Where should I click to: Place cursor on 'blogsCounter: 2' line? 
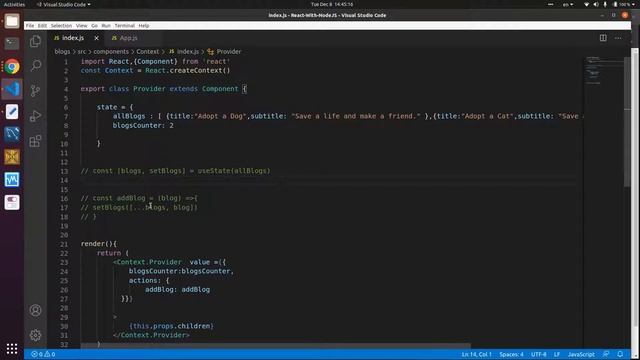click(x=143, y=125)
